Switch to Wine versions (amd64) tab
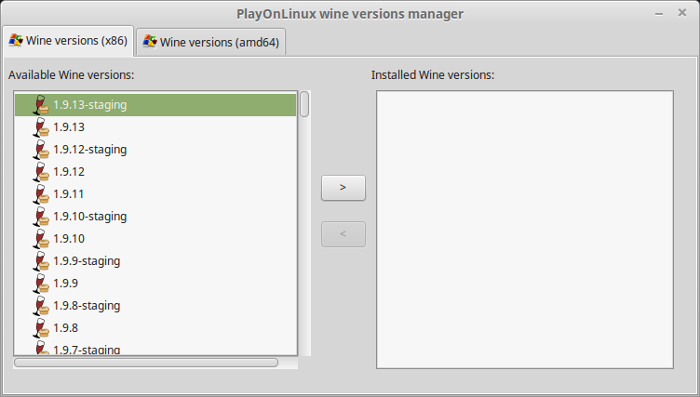The image size is (700, 397). (211, 42)
